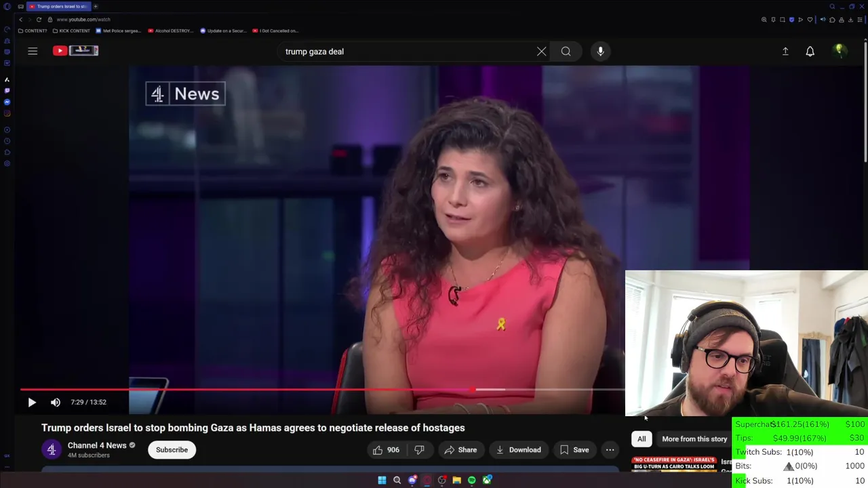Open Alcohol DESTROY bookmark
Image resolution: width=868 pixels, height=488 pixels.
(x=170, y=30)
